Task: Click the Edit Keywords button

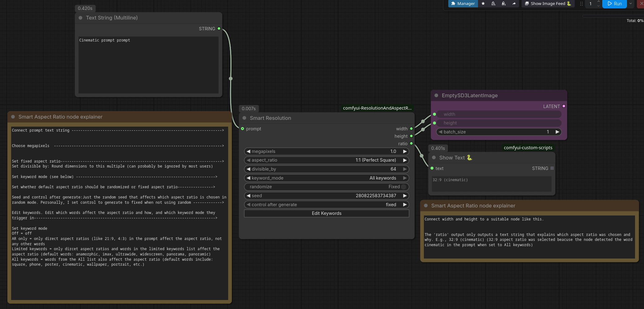Action: click(326, 213)
